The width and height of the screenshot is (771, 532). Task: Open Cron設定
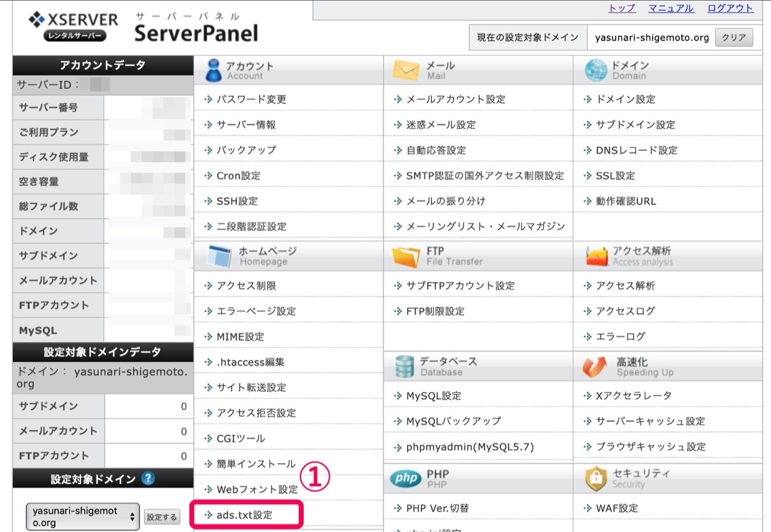(x=238, y=175)
